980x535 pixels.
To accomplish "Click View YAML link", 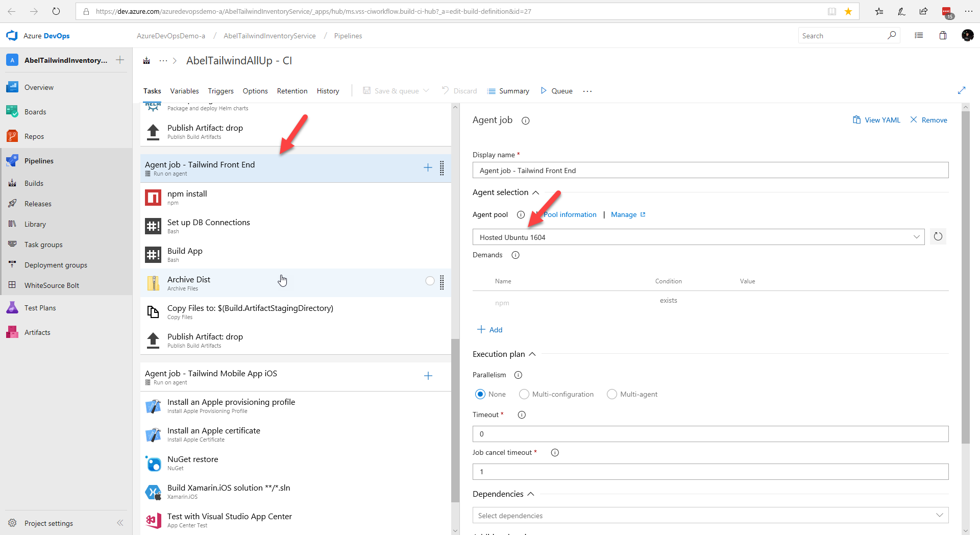I will [876, 120].
